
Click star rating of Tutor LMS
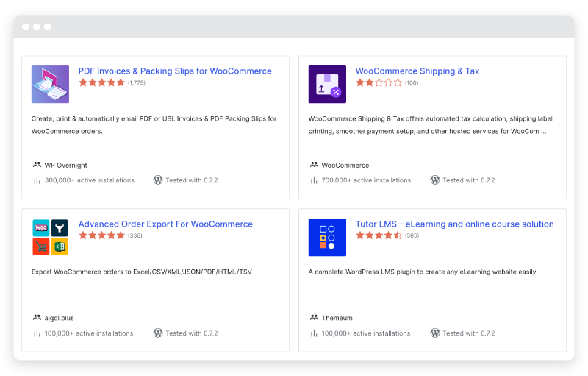(379, 235)
